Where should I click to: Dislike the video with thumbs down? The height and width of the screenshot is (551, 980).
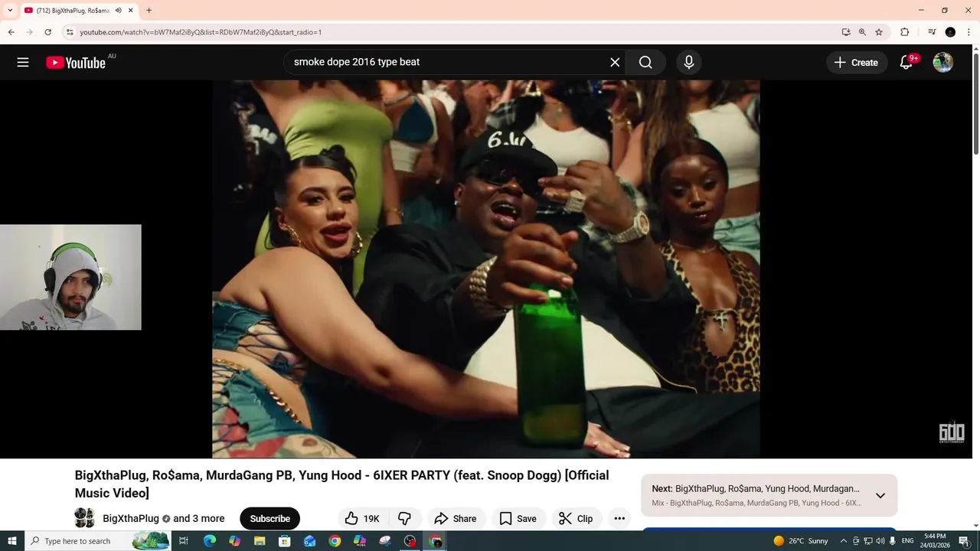pos(404,518)
